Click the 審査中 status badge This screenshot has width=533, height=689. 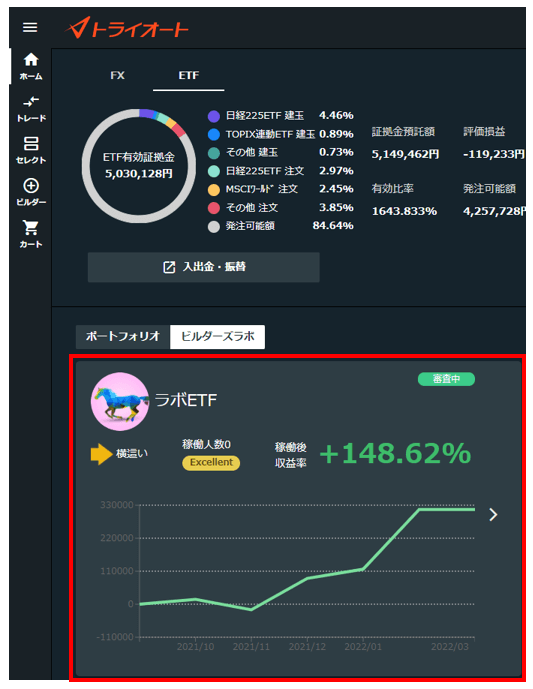[x=446, y=379]
